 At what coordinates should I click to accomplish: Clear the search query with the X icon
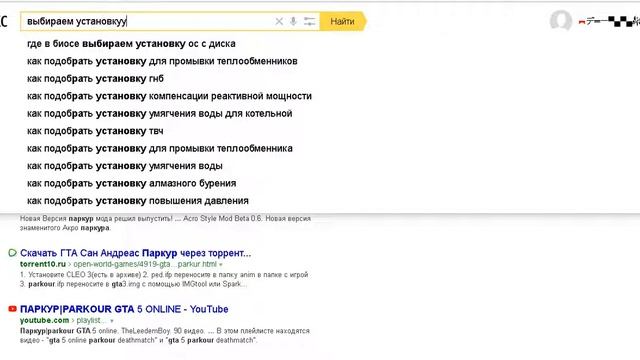click(x=279, y=21)
